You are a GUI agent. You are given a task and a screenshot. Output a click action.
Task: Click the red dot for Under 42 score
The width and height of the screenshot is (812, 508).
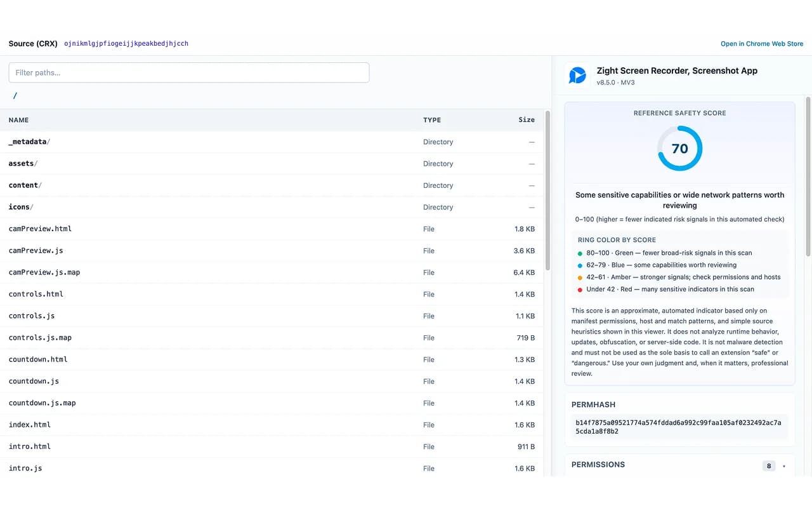coord(580,290)
